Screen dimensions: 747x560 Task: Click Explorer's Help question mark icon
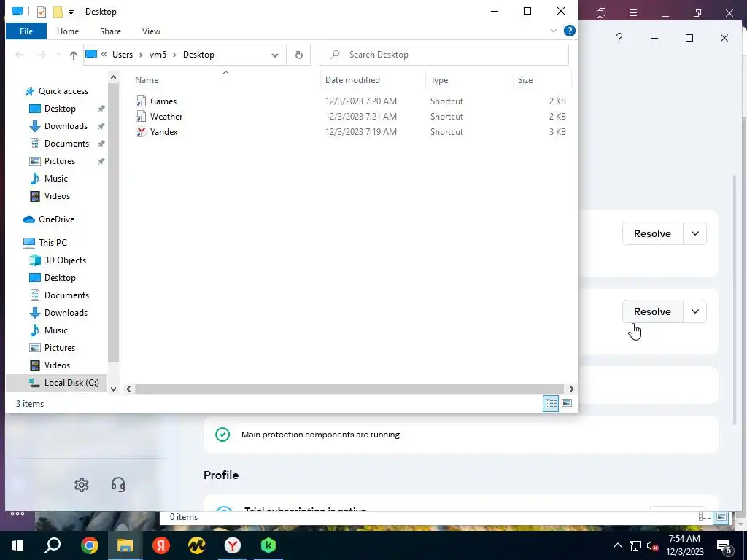(569, 31)
